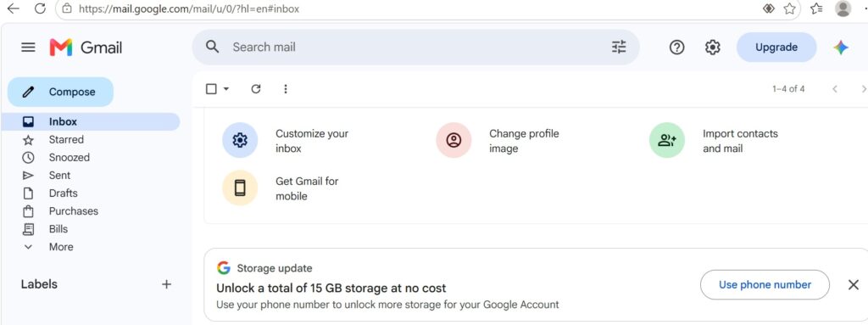Open the Support help icon
Image resolution: width=868 pixels, height=325 pixels.
pyautogui.click(x=676, y=48)
